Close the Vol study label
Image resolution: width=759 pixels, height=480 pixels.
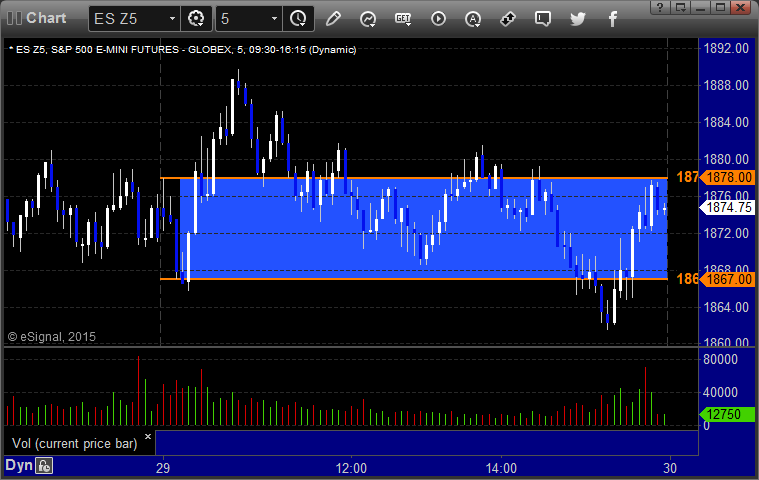coord(148,436)
